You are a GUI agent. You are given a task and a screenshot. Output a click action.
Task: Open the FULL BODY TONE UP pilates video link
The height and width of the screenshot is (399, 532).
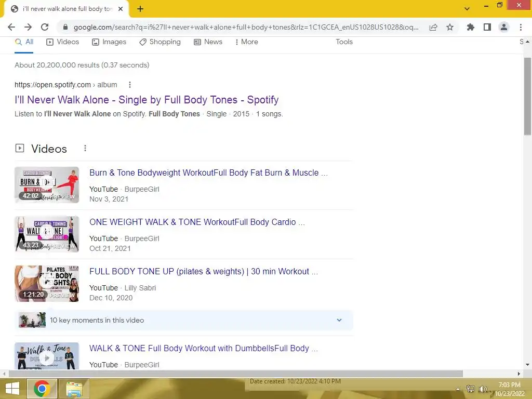[204, 271]
